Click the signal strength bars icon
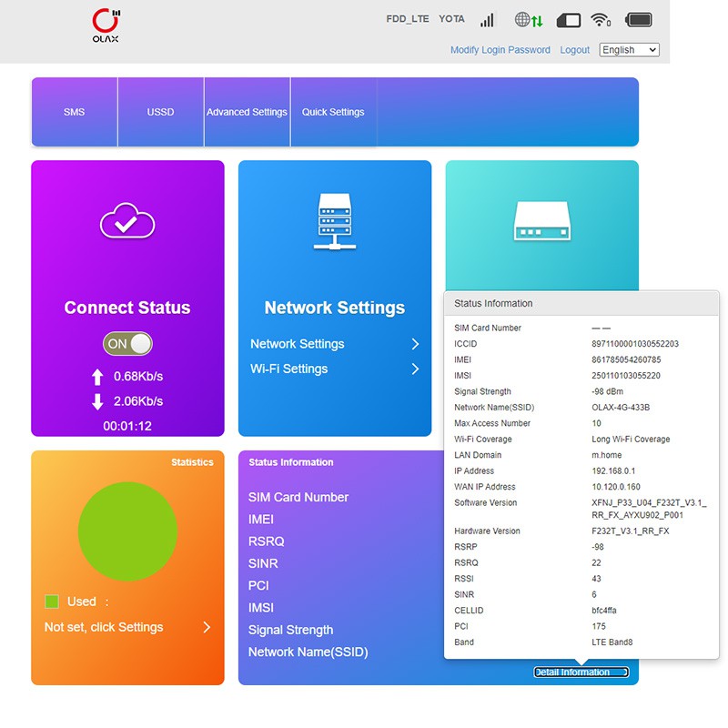Viewport: 728px width, 728px height. 488,19
